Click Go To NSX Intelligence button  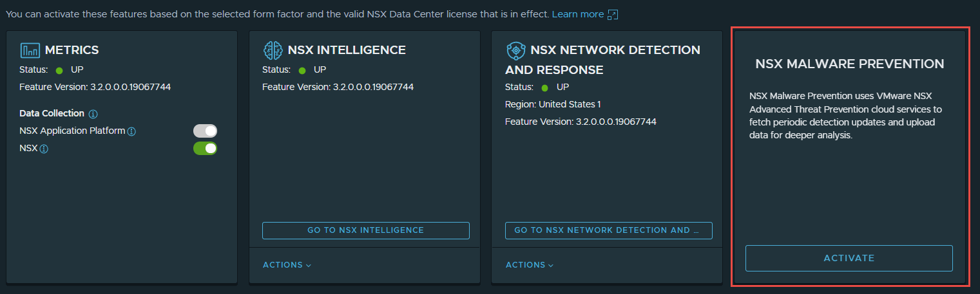tap(366, 230)
